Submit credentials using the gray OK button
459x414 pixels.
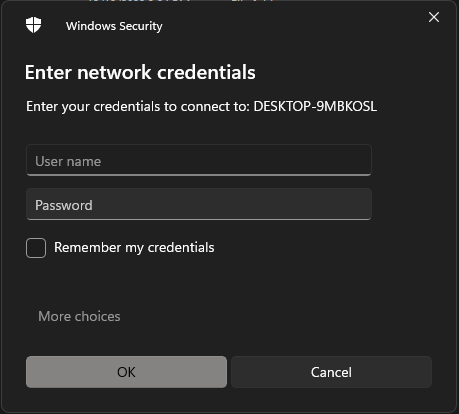[x=126, y=372]
